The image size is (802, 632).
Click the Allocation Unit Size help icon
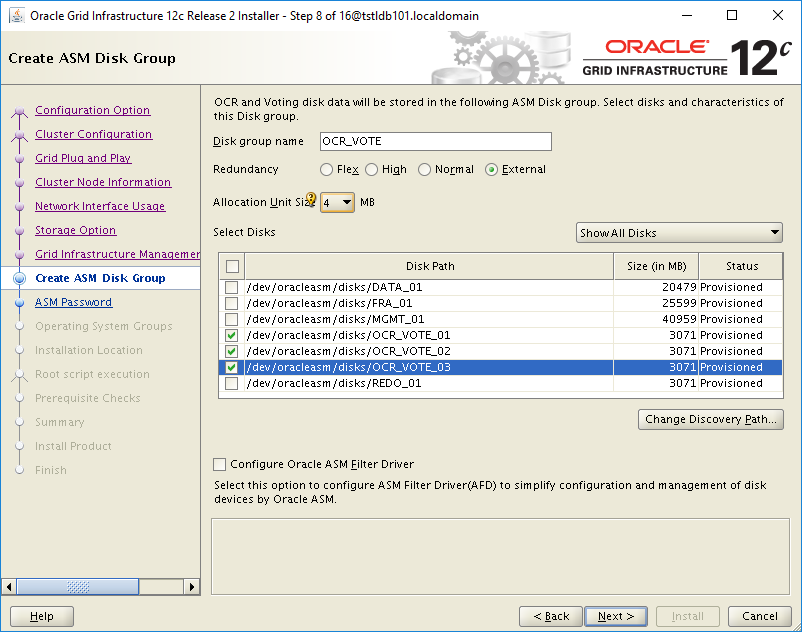click(311, 199)
